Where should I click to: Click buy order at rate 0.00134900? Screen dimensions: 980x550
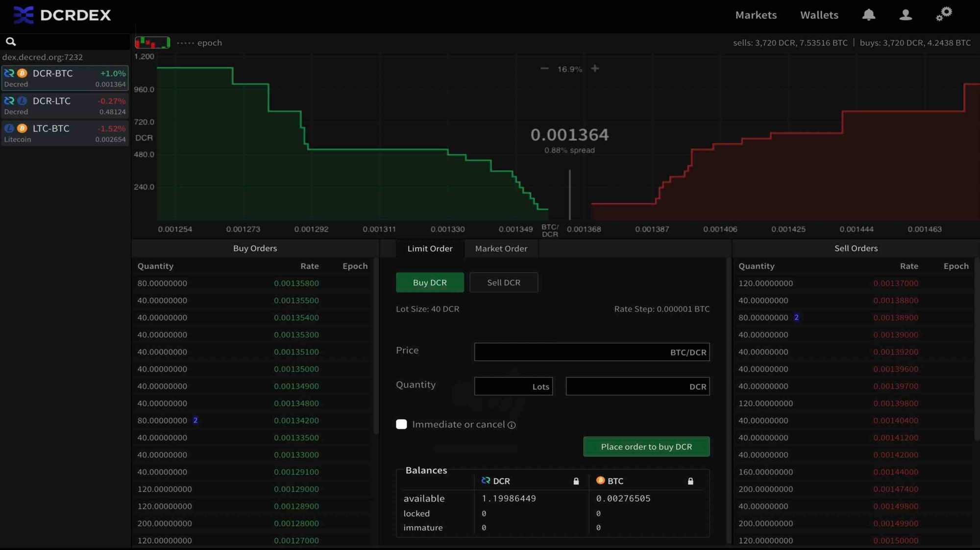tap(252, 386)
